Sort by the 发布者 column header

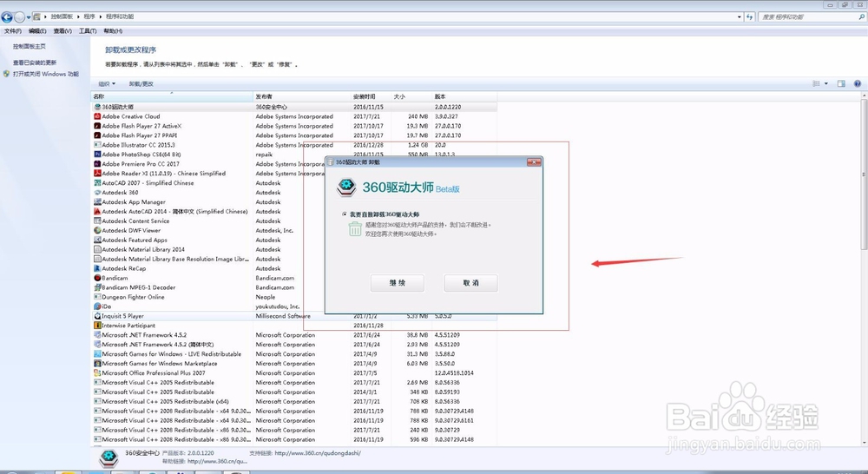(x=302, y=96)
